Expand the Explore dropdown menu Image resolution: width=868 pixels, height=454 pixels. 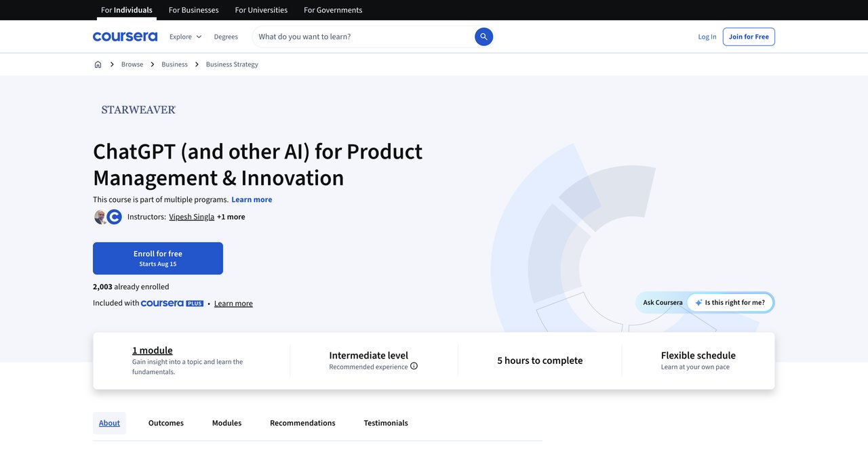coord(185,37)
